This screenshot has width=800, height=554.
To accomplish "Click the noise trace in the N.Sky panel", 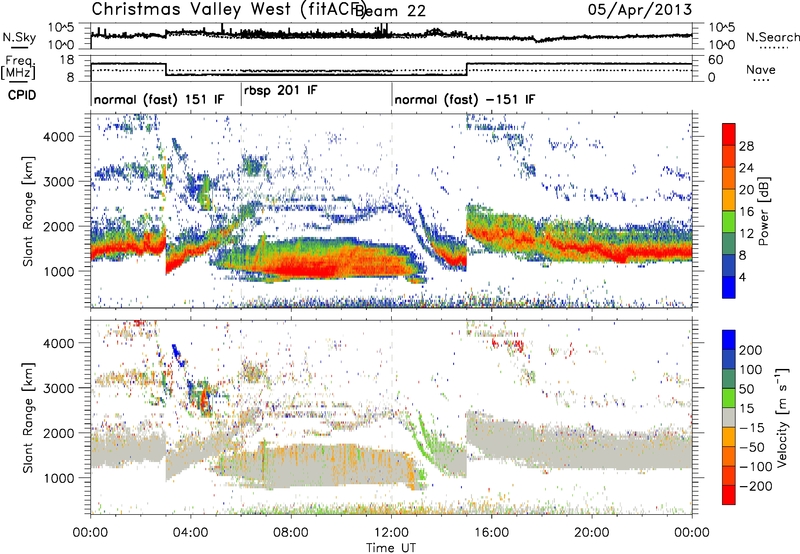I will (x=391, y=35).
